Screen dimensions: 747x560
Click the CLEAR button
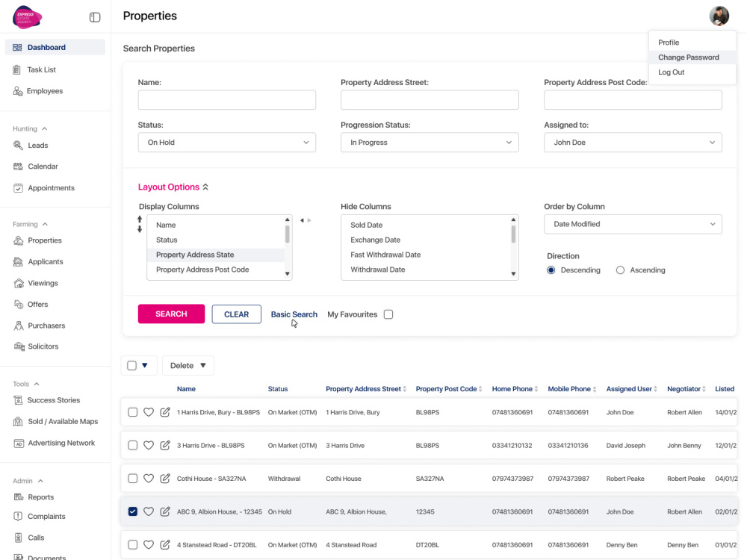click(x=236, y=314)
